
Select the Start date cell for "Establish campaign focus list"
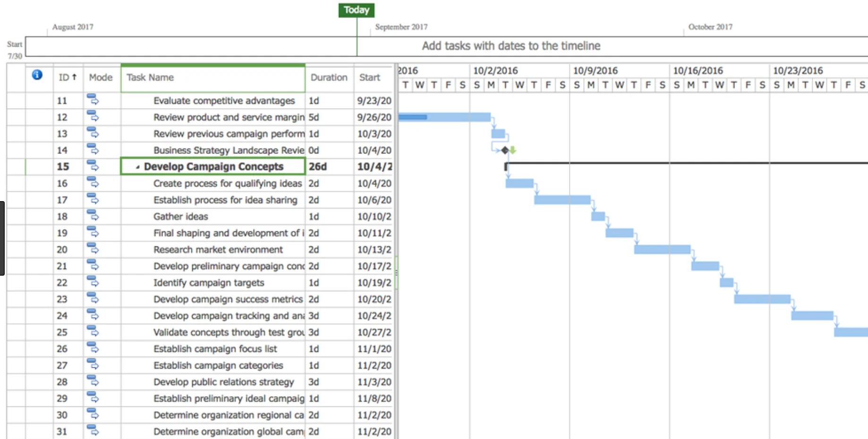(374, 349)
